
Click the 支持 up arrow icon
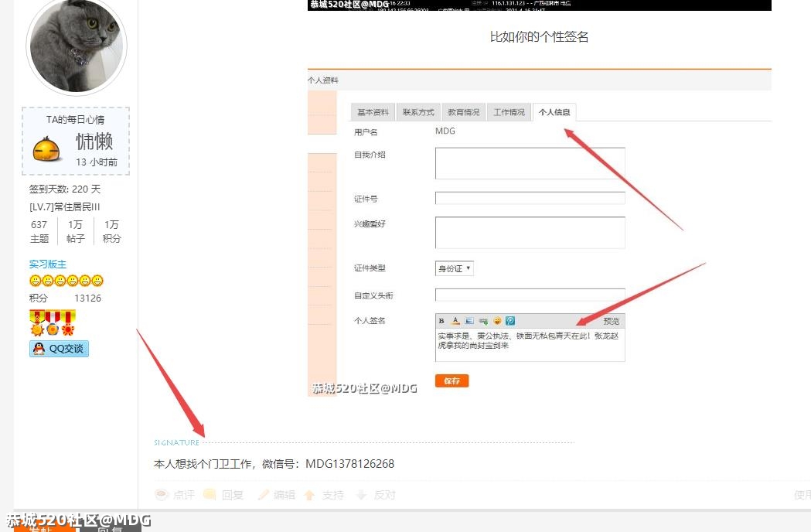[x=310, y=495]
